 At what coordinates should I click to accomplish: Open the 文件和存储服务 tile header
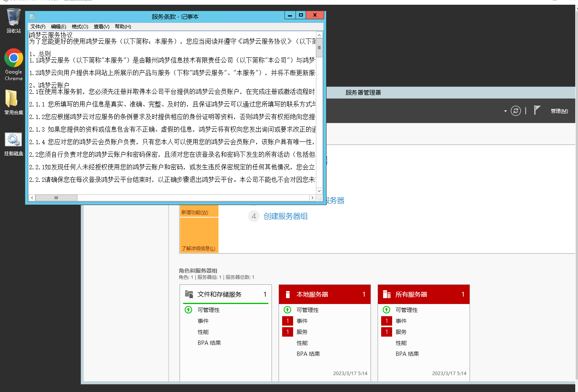(226, 294)
